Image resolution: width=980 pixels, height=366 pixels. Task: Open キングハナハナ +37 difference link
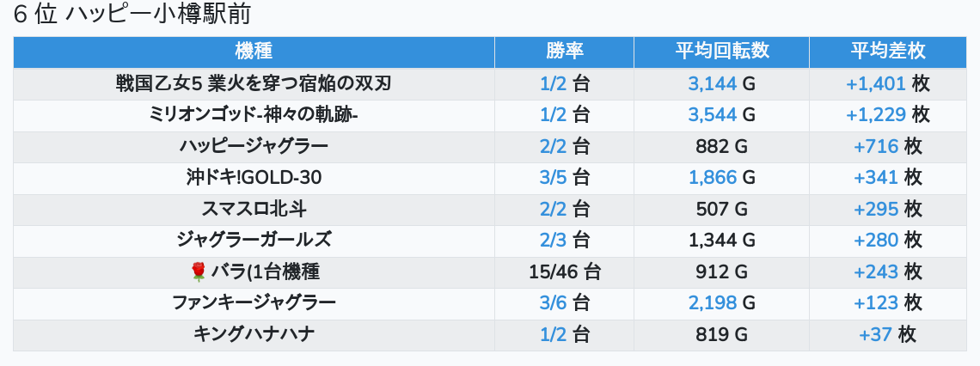coord(876,335)
